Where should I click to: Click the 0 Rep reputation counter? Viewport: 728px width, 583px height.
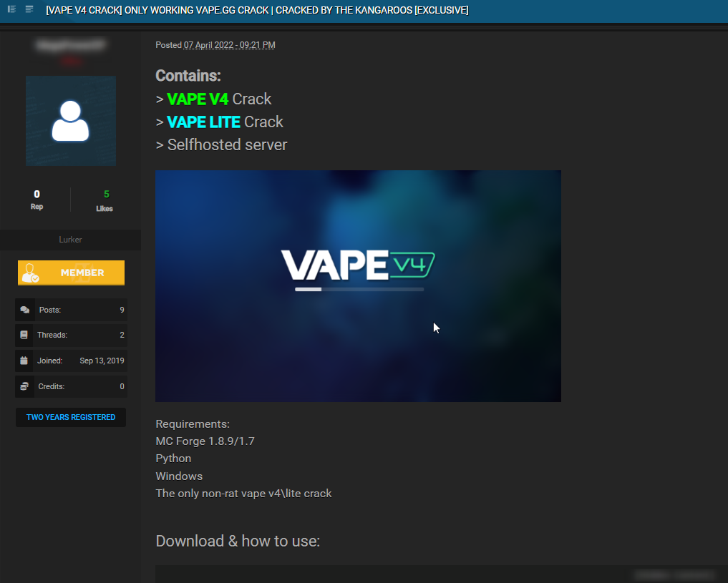coord(37,200)
